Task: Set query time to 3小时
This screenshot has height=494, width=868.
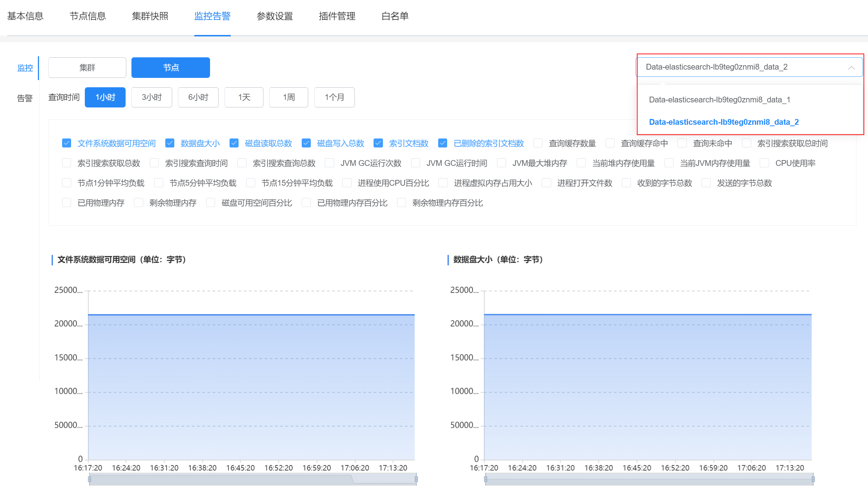Action: pyautogui.click(x=152, y=97)
